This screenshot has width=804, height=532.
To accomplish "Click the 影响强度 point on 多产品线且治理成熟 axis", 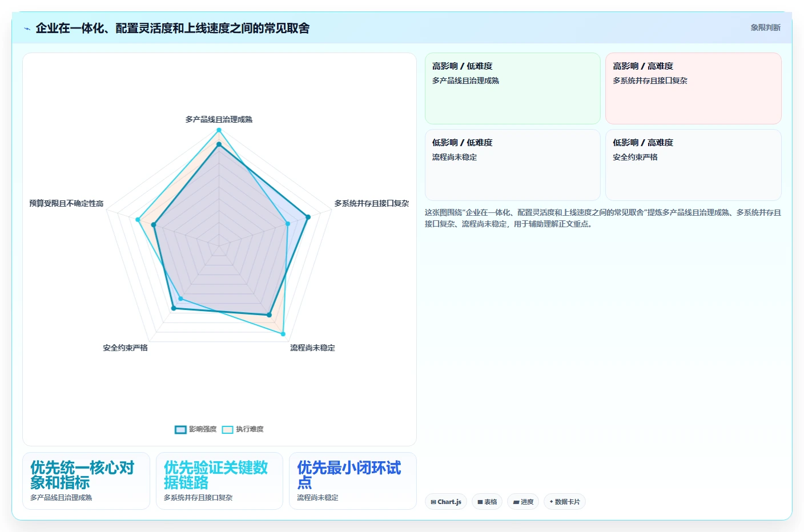I will click(219, 144).
